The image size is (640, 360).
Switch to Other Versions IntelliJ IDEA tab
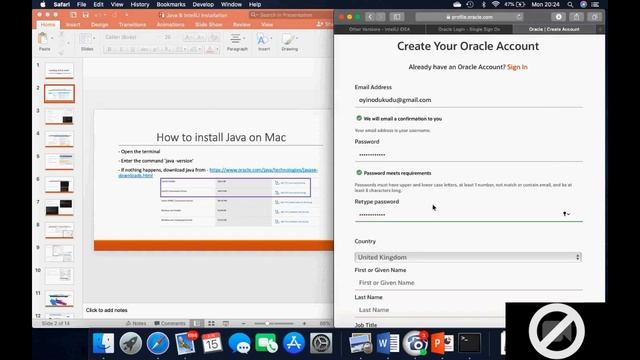(379, 29)
